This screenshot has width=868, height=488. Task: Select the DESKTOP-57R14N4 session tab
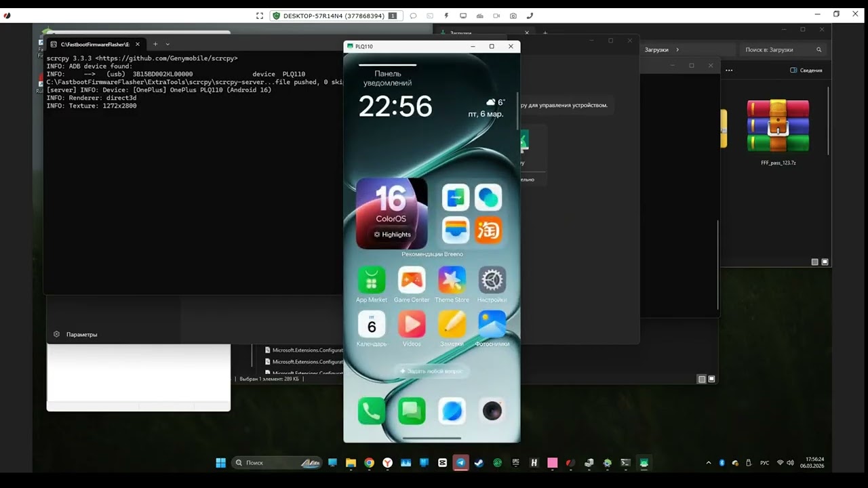click(335, 16)
